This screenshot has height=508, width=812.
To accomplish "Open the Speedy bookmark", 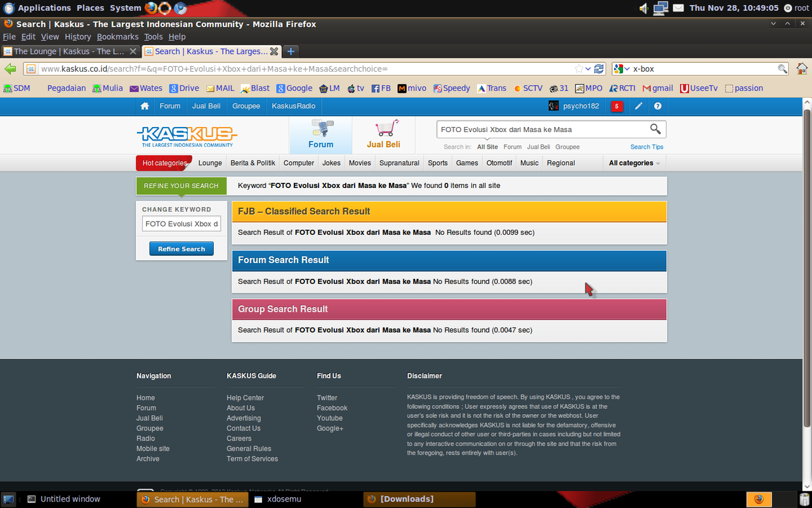I will point(452,88).
